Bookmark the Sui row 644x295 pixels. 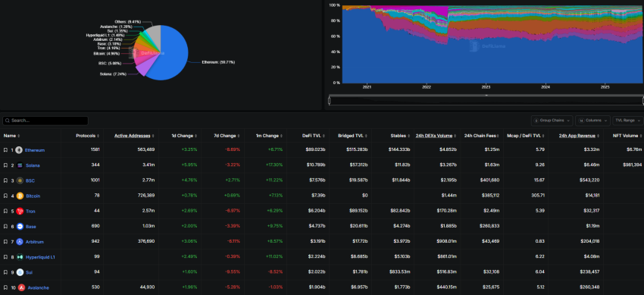click(5, 272)
